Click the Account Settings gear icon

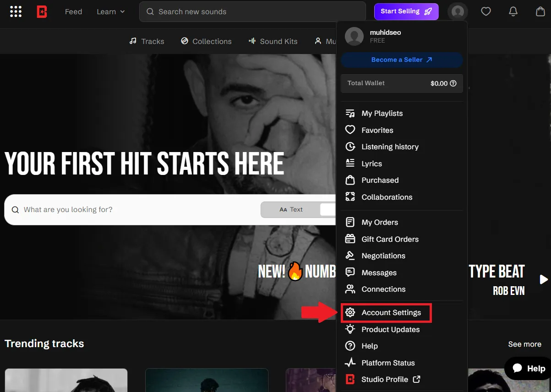[x=350, y=313]
